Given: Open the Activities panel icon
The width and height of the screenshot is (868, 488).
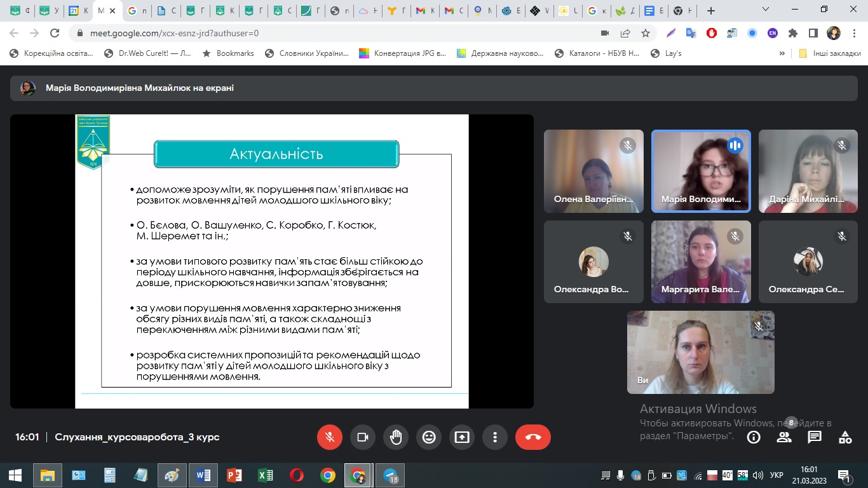Looking at the screenshot, I should point(845,437).
